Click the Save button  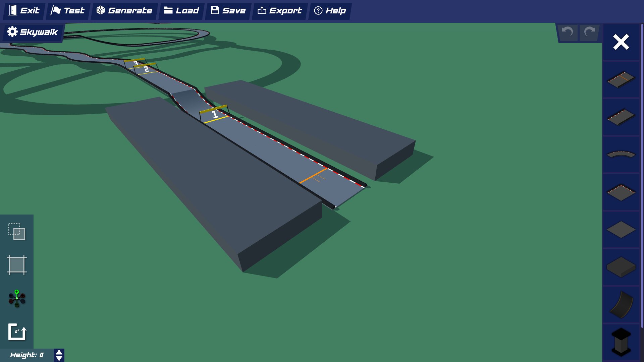[x=228, y=10]
